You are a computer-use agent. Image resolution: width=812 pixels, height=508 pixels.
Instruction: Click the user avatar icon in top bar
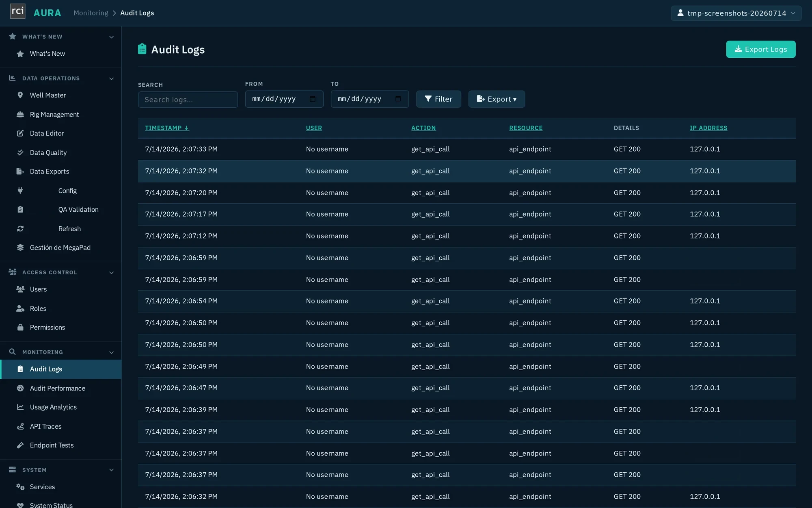point(680,13)
